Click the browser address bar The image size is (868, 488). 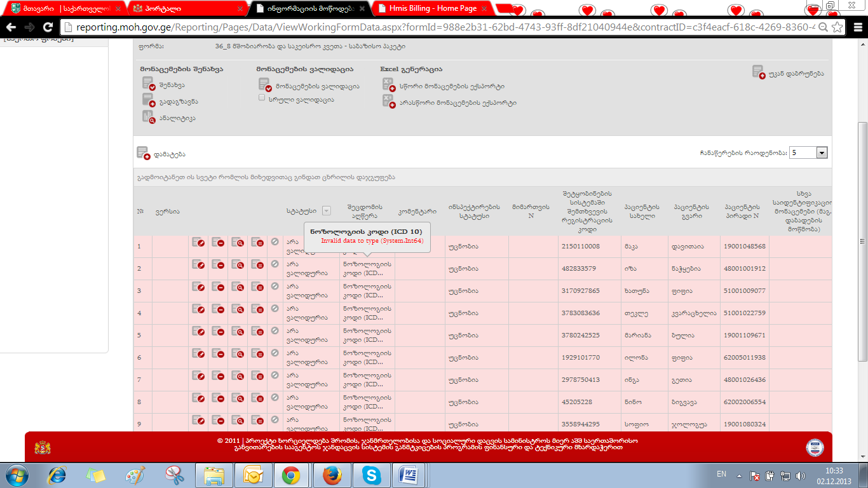(438, 27)
